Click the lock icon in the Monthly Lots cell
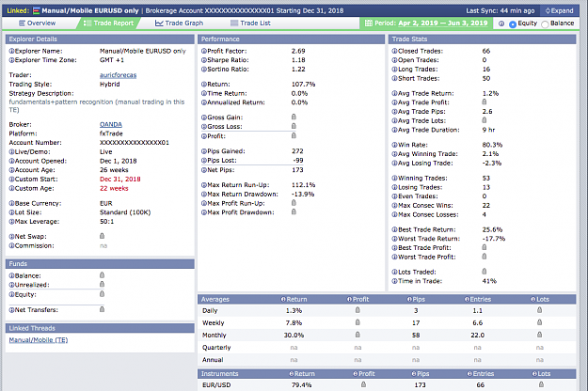588x391 pixels. pyautogui.click(x=539, y=335)
